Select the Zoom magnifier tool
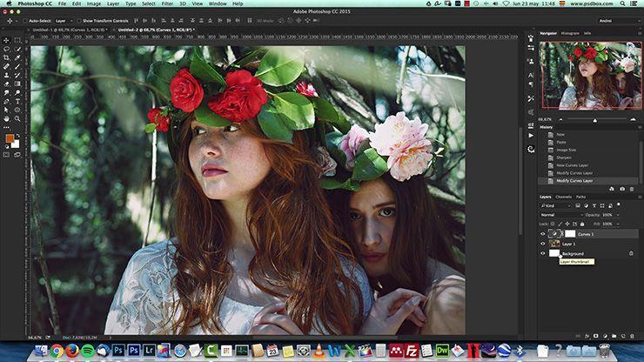644x362 pixels. pyautogui.click(x=17, y=118)
